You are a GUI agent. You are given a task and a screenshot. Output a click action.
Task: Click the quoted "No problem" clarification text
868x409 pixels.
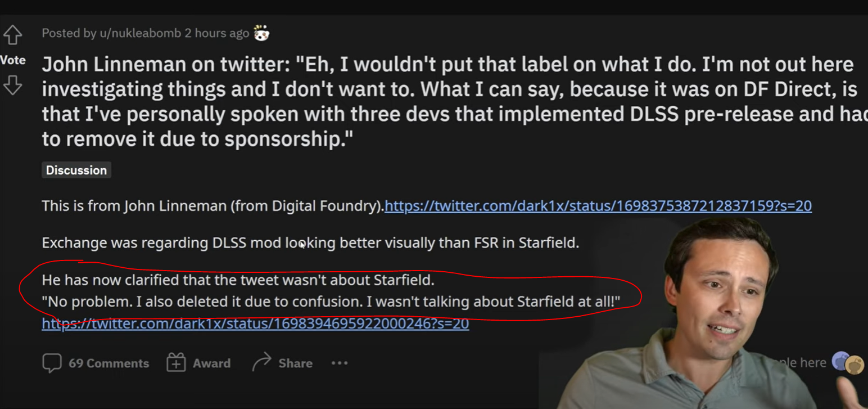[x=331, y=302]
